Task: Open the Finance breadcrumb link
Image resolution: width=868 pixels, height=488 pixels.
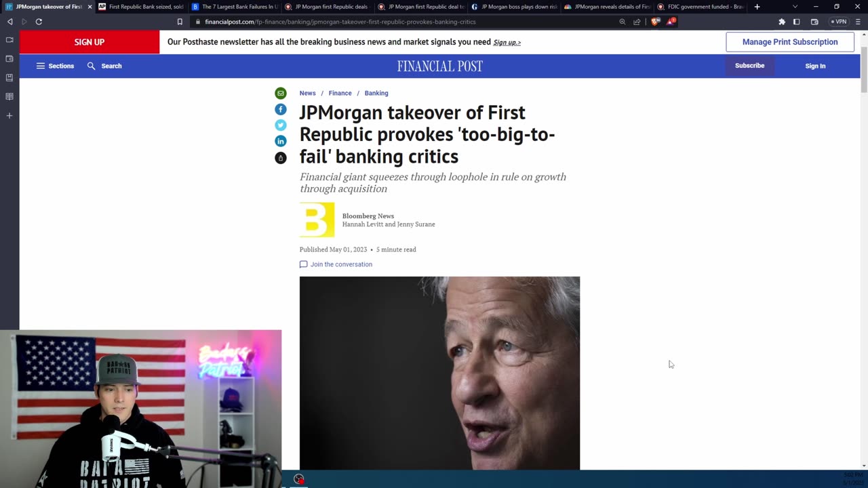Action: pyautogui.click(x=340, y=93)
